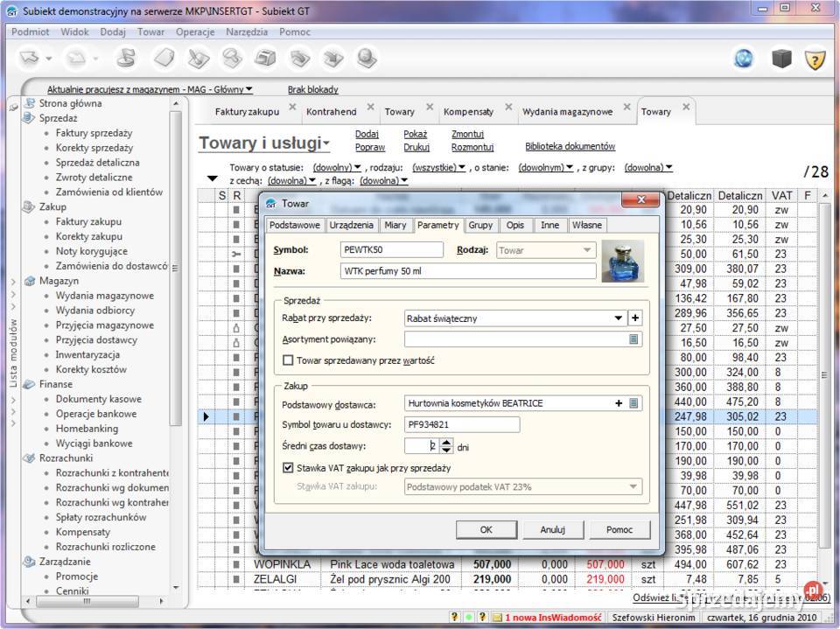Click the perfume product thumbnail image
840x629 pixels.
click(x=622, y=261)
